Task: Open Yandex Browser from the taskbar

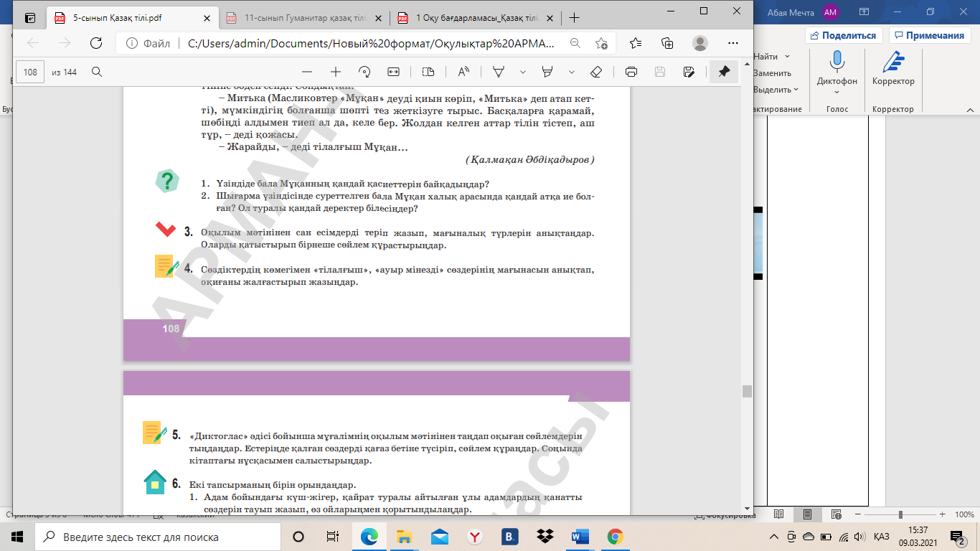Action: (475, 537)
